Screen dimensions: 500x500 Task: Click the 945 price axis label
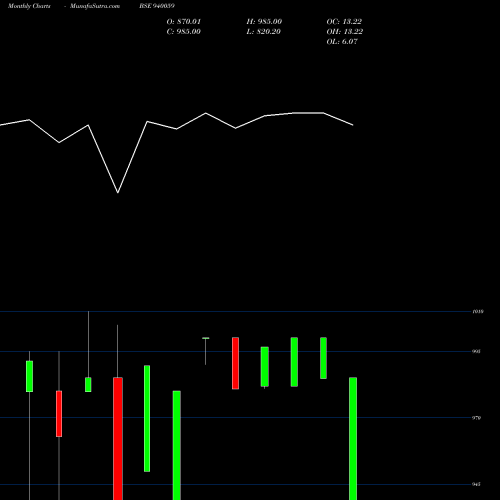[x=476, y=484]
